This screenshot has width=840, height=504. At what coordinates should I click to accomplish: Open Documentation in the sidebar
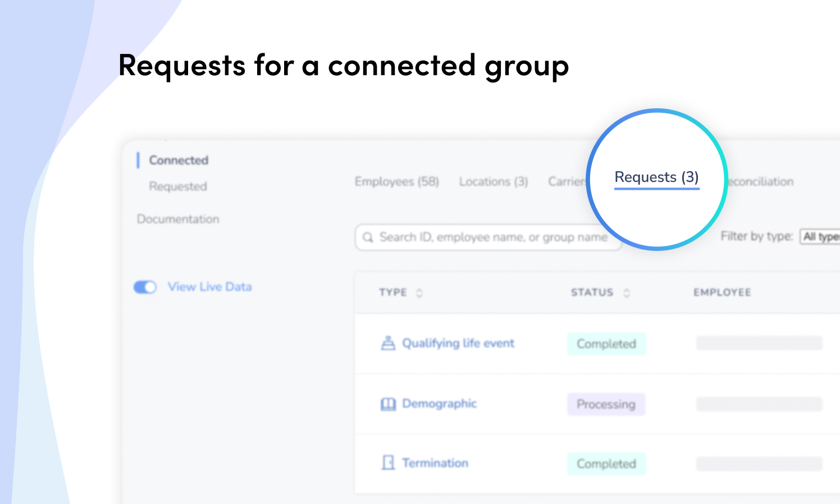(x=178, y=219)
